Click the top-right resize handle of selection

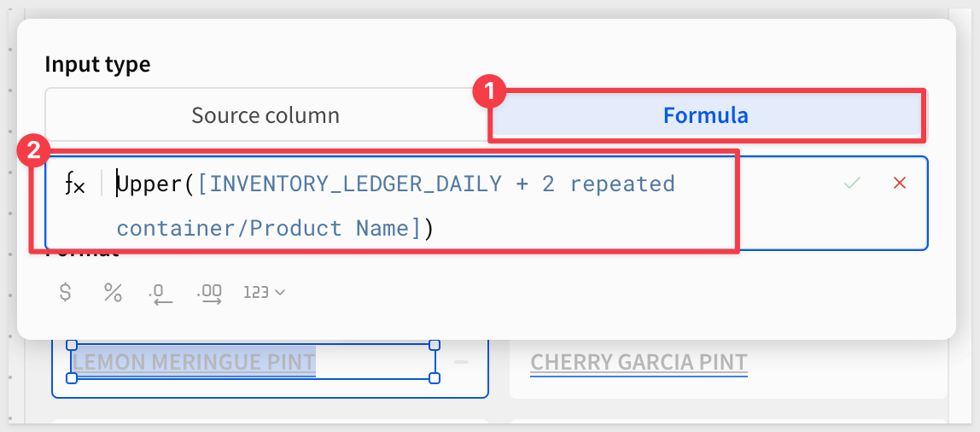[434, 345]
